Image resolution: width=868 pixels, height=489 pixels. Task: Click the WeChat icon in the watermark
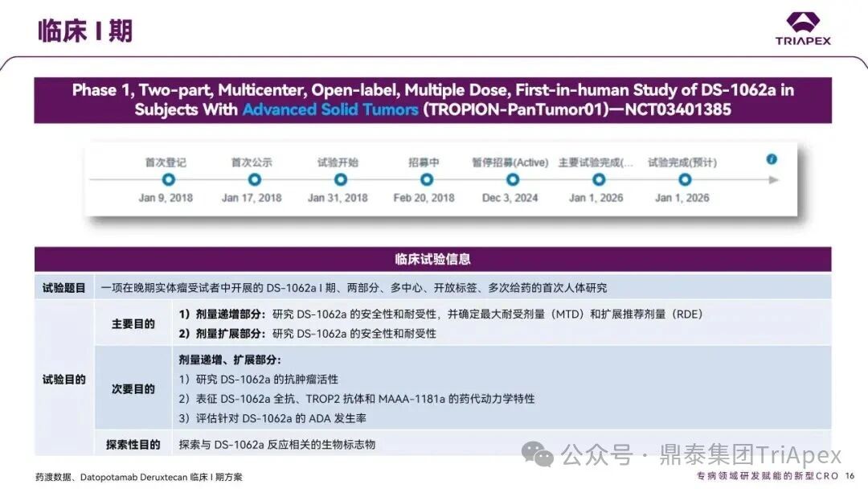tap(537, 454)
